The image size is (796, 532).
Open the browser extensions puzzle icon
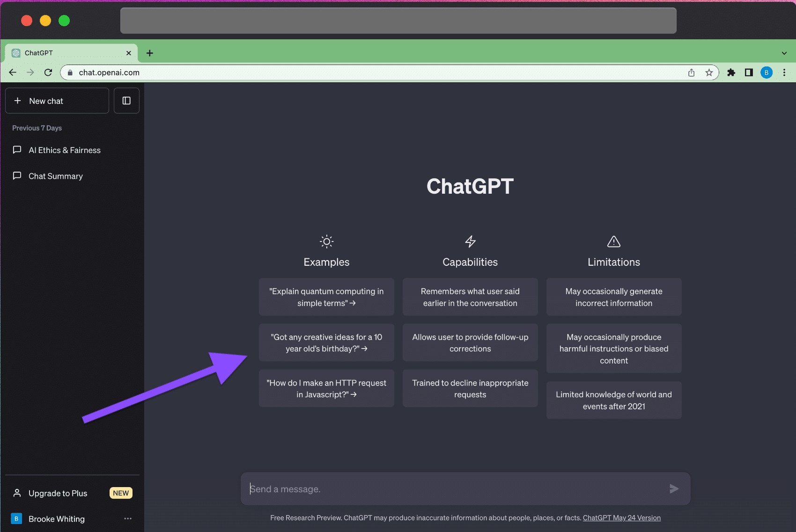[x=731, y=73]
